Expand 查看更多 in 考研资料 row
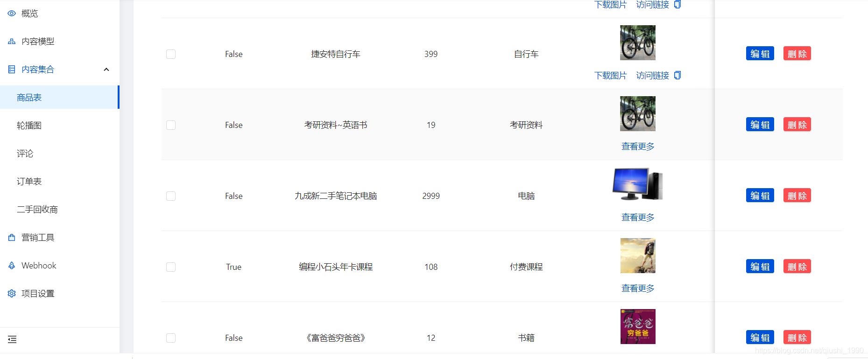The image size is (868, 359). [637, 147]
